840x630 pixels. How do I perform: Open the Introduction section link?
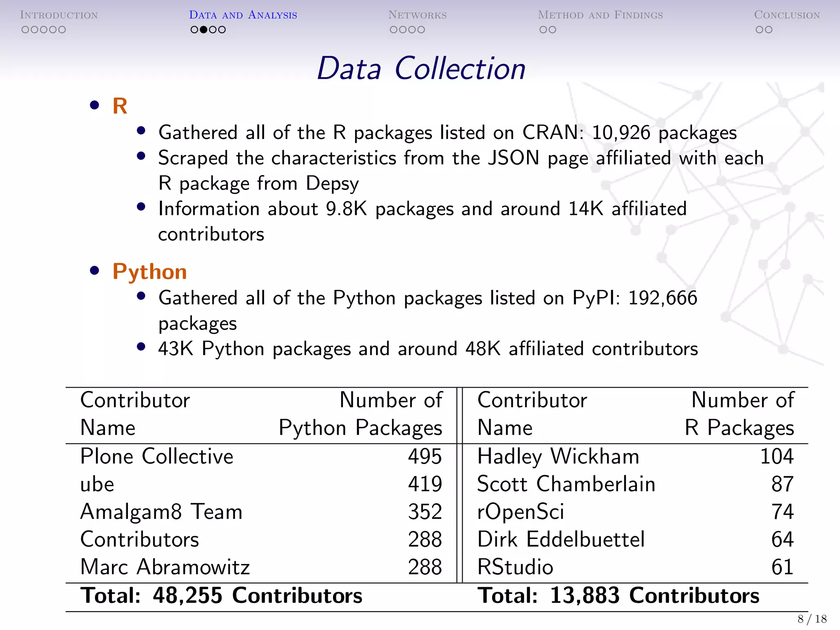pos(59,15)
